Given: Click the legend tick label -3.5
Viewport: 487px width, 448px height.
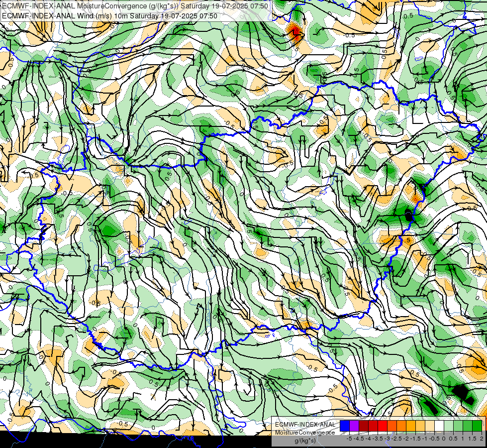Looking at the screenshot, I should tap(378, 439).
